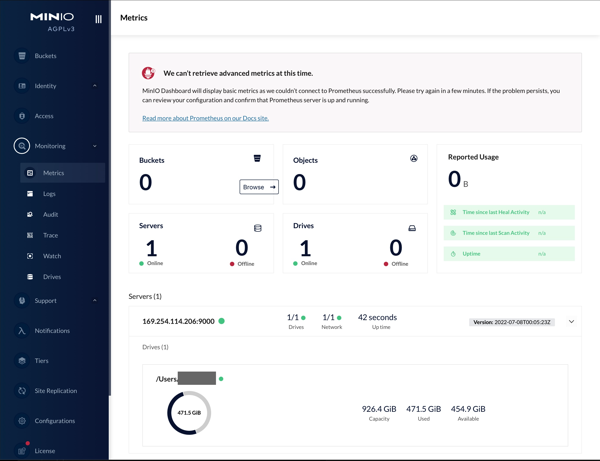The height and width of the screenshot is (461, 600).
Task: Select the Tiers sidebar icon
Action: tap(22, 360)
